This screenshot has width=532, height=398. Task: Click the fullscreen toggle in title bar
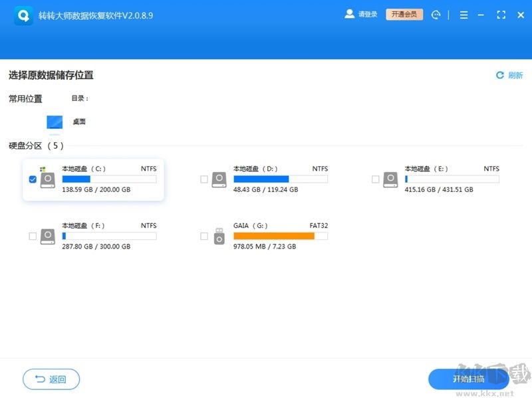pos(502,15)
